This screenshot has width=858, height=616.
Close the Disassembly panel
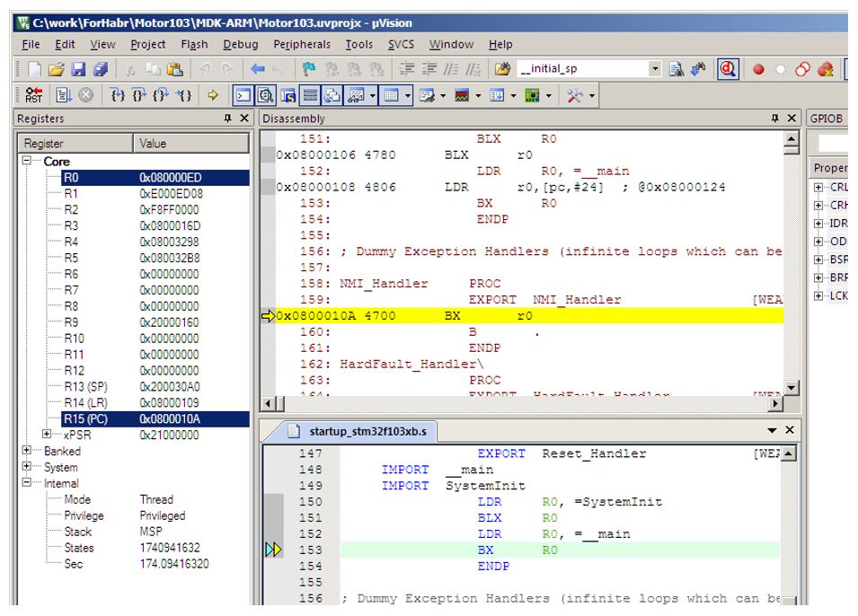(792, 119)
